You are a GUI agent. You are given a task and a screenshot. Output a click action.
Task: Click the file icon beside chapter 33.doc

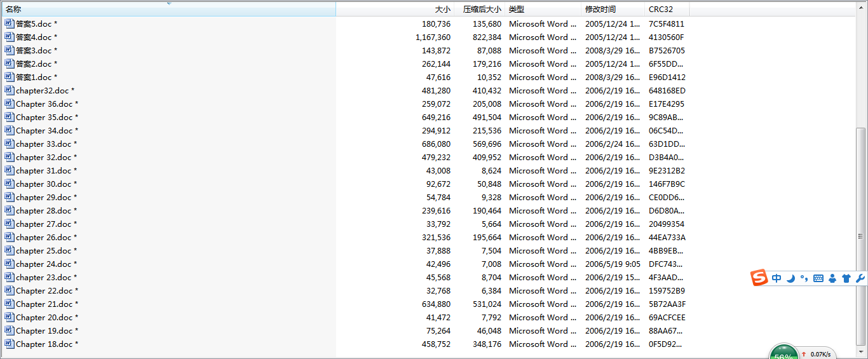coord(9,144)
